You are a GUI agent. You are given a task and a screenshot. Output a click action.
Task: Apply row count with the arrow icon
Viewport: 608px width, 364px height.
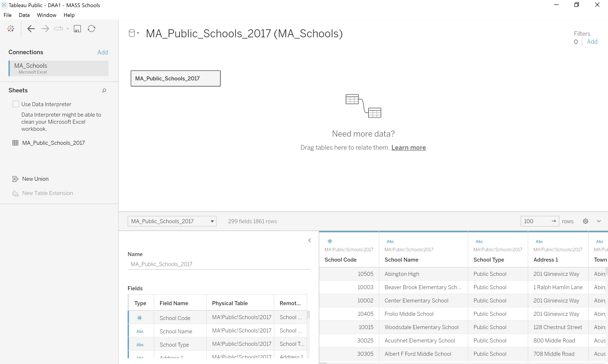(554, 221)
